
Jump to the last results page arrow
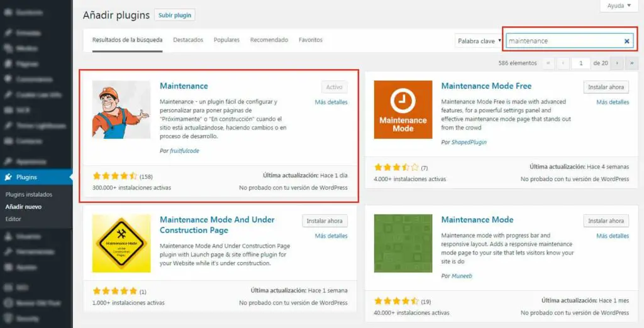pyautogui.click(x=631, y=63)
